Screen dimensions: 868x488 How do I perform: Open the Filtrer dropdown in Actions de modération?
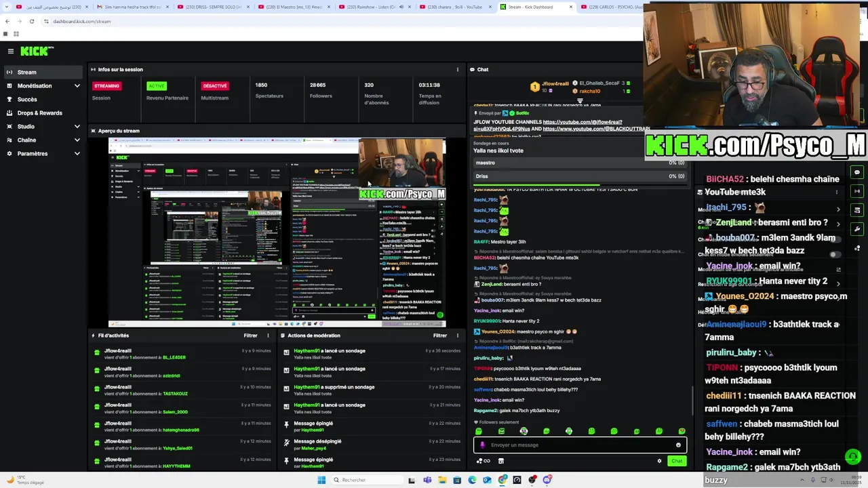point(440,335)
